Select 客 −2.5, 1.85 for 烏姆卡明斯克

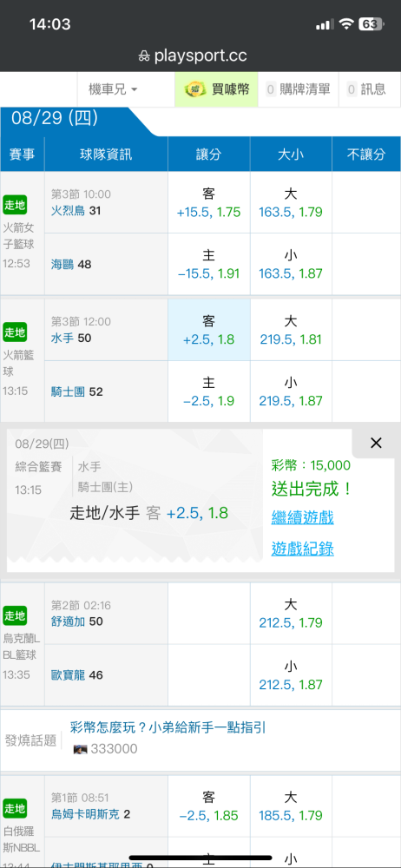pyautogui.click(x=209, y=806)
